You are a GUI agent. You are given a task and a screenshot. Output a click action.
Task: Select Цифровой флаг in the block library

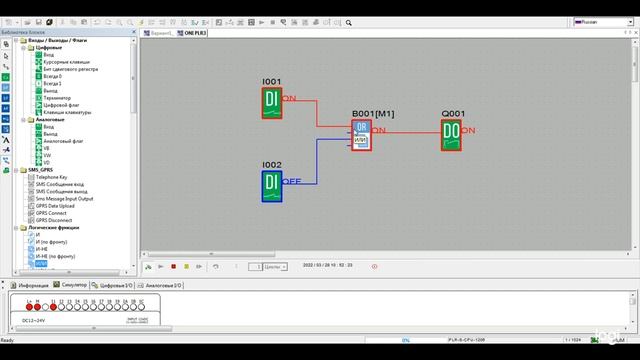coord(61,105)
